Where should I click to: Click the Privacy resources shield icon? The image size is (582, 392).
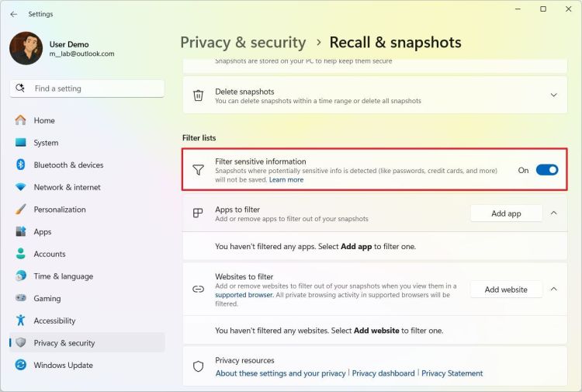click(199, 366)
